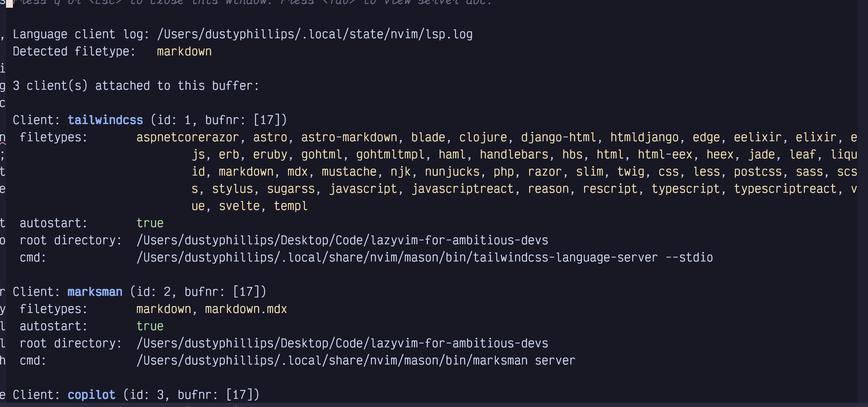Click the django-html filetype entry
The image size is (868, 407).
pos(558,137)
